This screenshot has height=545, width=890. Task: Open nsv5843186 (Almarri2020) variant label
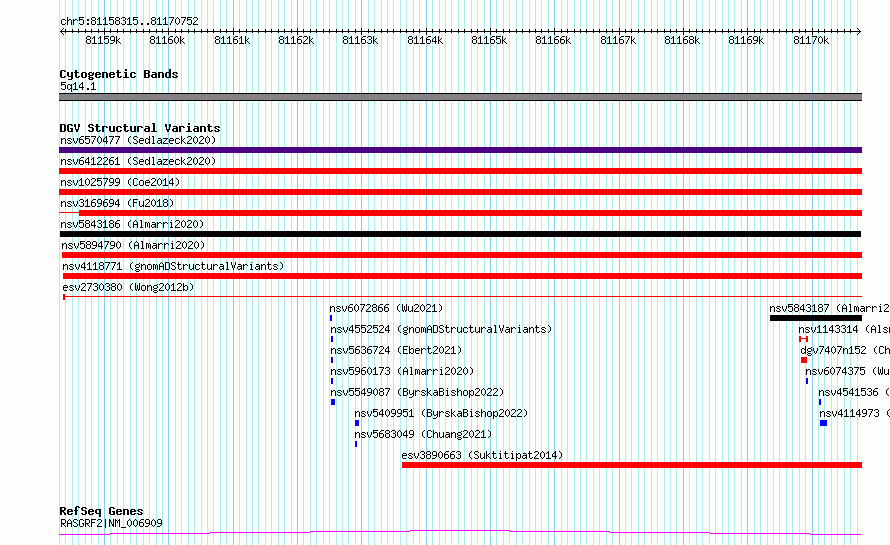pos(132,224)
